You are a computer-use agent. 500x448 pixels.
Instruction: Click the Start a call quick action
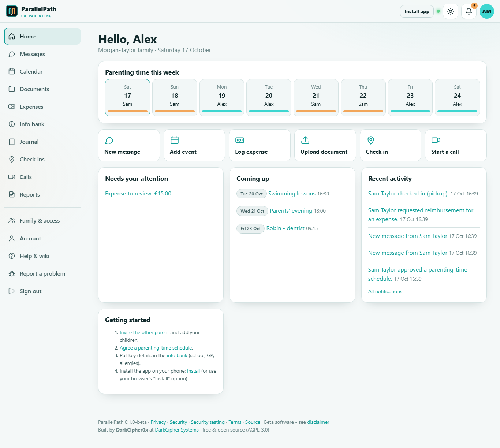click(456, 145)
